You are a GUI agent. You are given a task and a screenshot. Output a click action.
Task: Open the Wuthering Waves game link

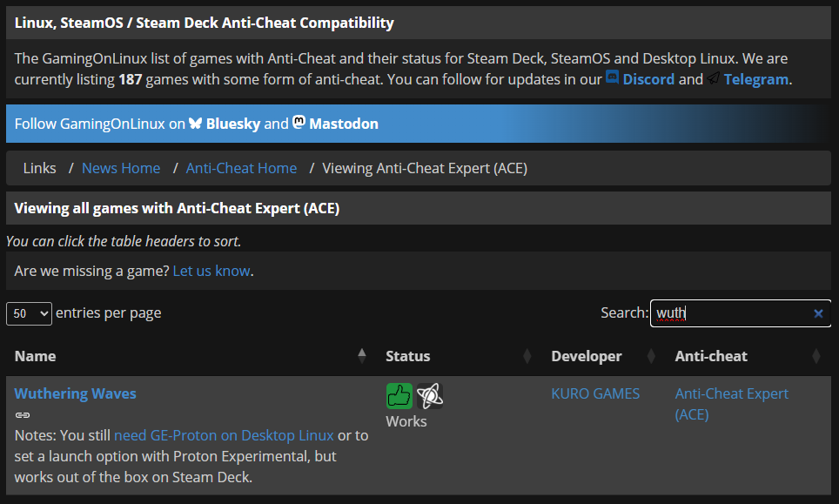[76, 393]
